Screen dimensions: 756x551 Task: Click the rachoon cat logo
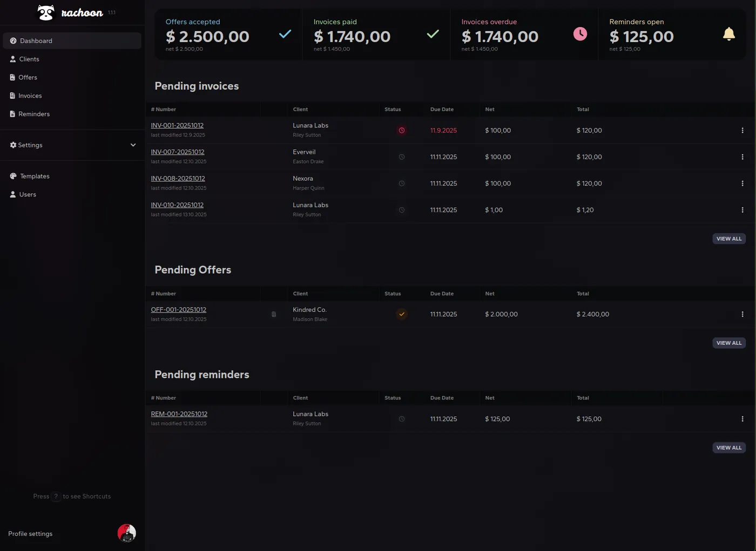(x=46, y=12)
